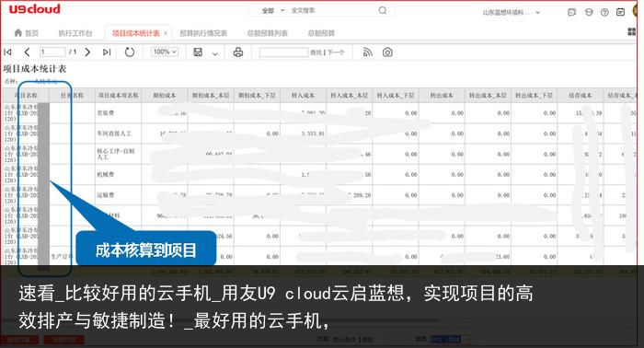
Task: Open the calendar icon in header
Action: coord(621,12)
